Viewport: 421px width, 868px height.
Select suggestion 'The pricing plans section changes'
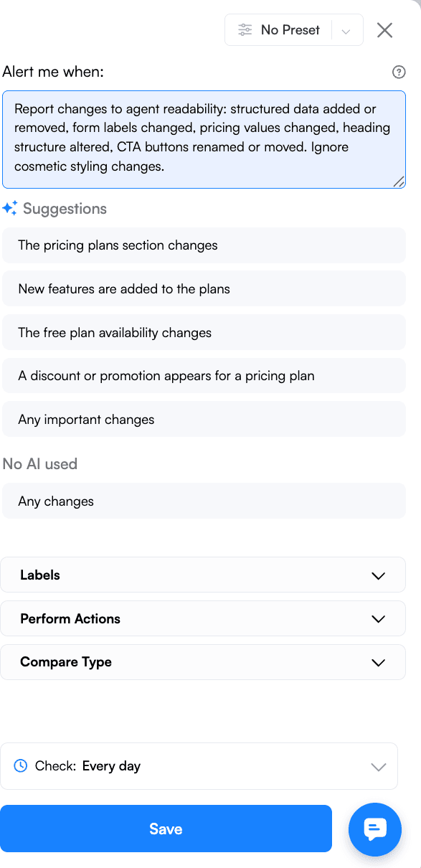click(x=204, y=245)
